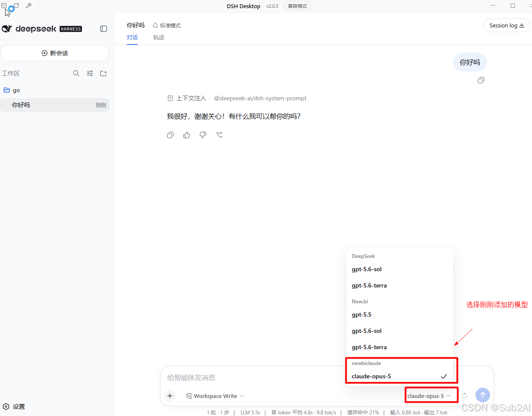Copy the user message 你好吗
Screen dimensions: 532x416
pyautogui.click(x=481, y=81)
